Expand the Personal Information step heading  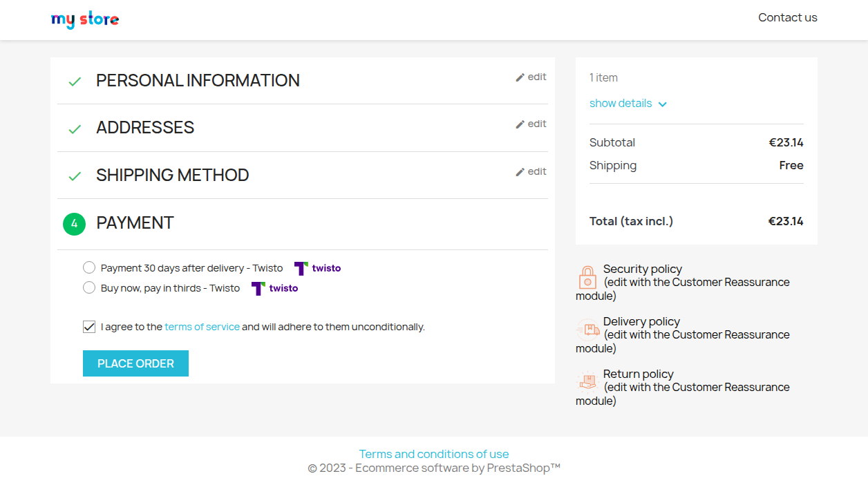click(x=198, y=81)
